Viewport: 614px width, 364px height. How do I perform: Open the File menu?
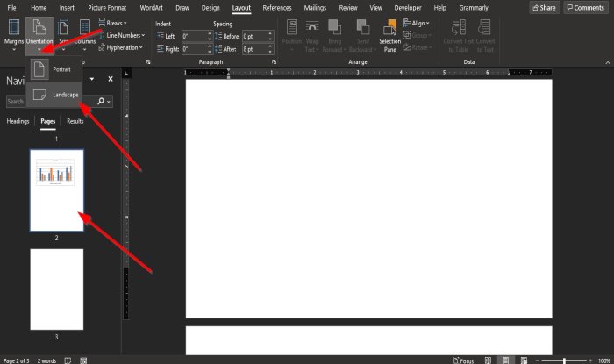click(x=11, y=7)
